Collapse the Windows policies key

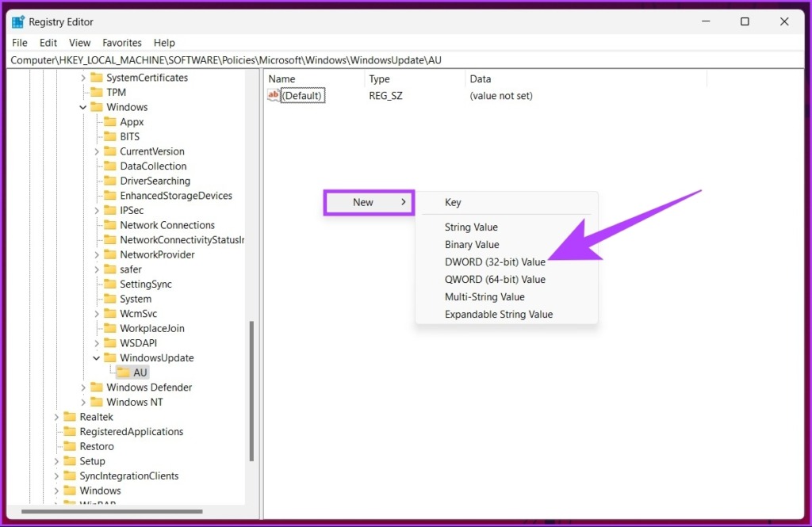tap(82, 107)
